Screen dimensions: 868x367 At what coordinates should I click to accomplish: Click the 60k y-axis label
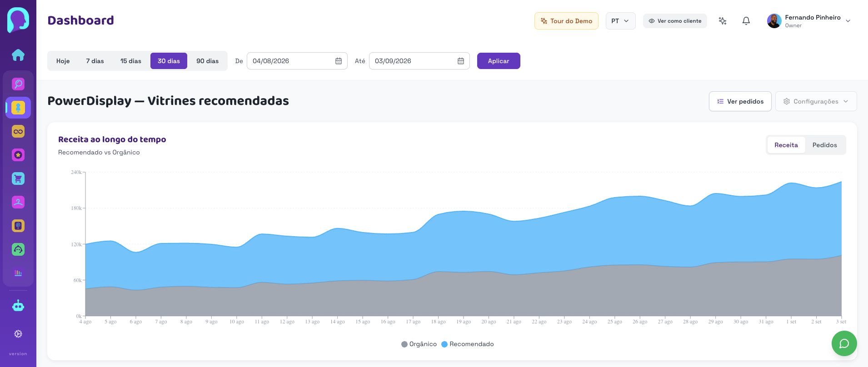click(x=78, y=280)
